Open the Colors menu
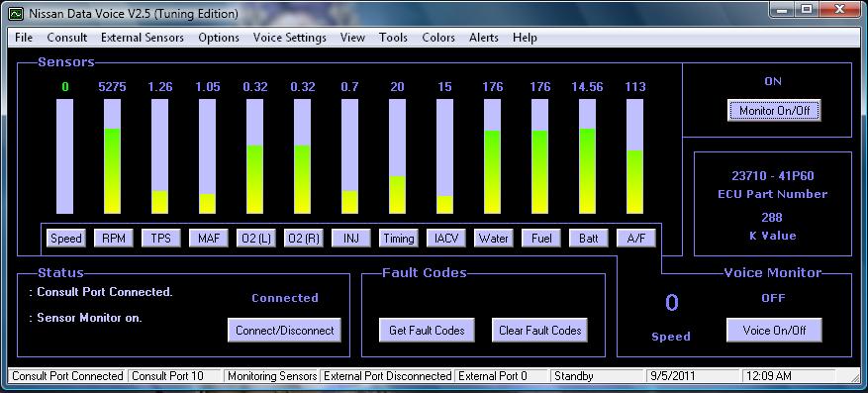This screenshot has width=868, height=393. pos(438,38)
